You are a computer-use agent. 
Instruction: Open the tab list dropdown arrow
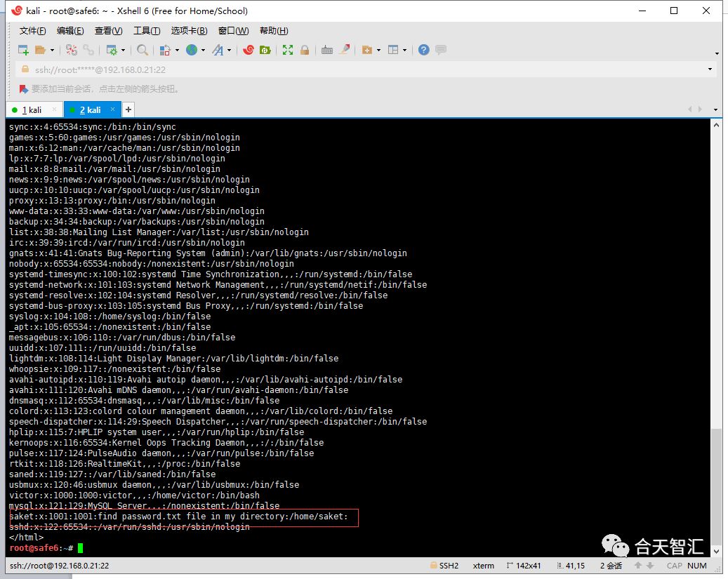coord(715,109)
